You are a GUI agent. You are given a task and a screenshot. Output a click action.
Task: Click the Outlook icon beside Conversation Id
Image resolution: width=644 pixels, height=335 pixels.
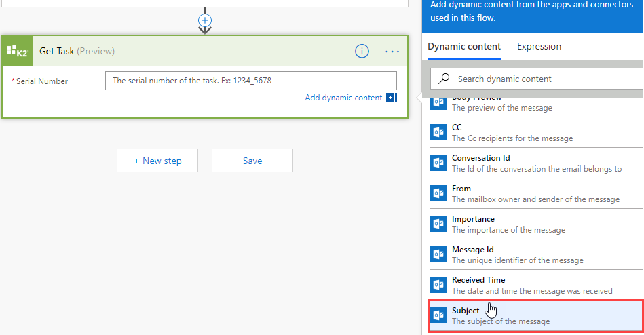point(438,163)
